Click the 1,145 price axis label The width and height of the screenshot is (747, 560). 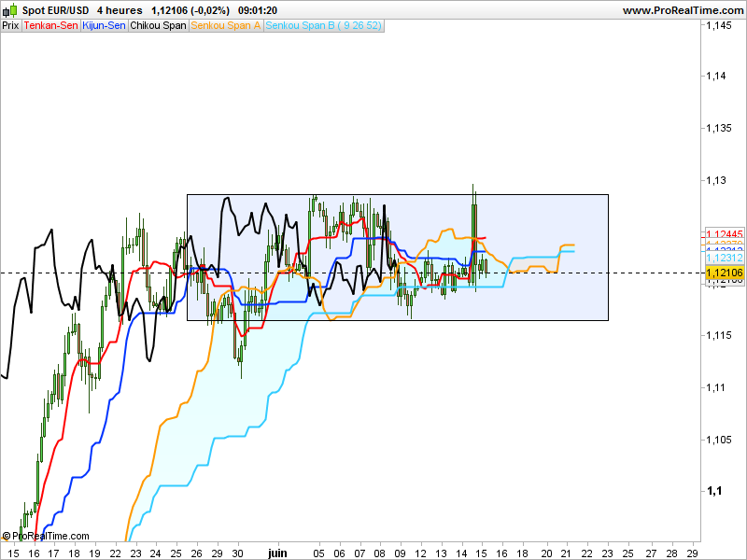tap(719, 26)
